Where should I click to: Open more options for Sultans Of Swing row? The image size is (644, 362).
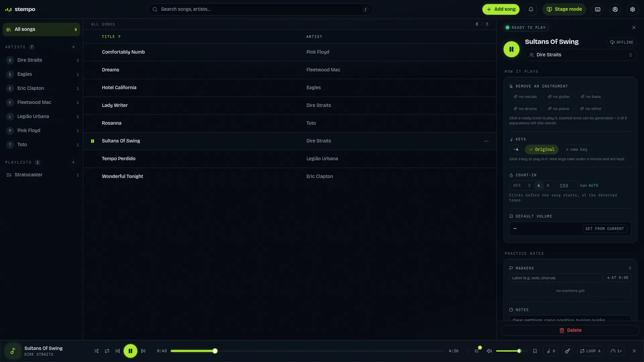pyautogui.click(x=486, y=141)
